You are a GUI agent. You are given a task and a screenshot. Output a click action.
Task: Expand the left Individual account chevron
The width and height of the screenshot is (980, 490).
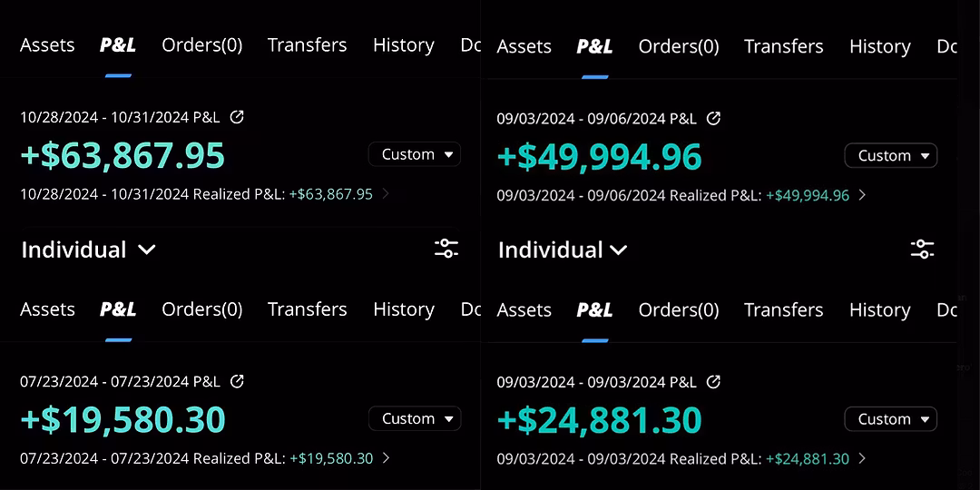[x=146, y=250]
